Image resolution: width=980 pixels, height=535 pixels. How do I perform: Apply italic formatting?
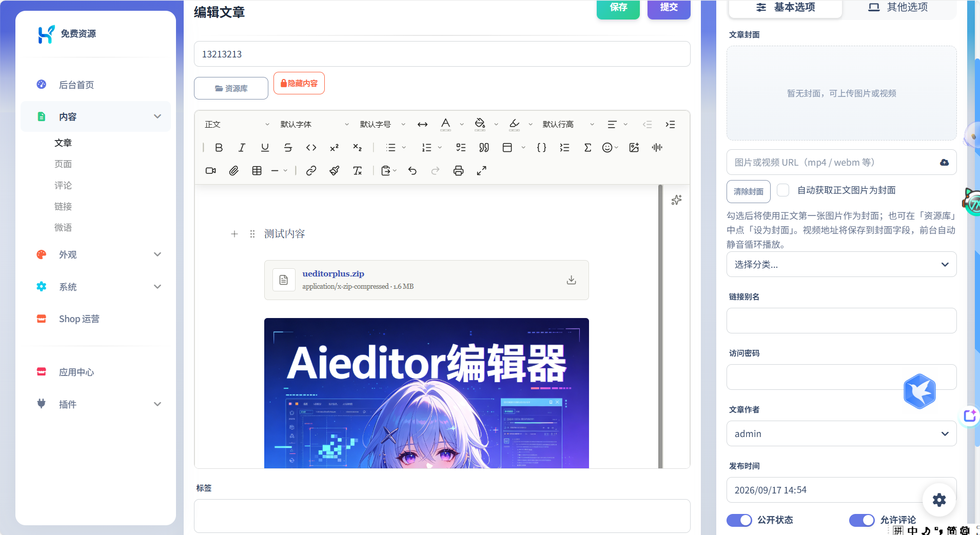click(242, 148)
